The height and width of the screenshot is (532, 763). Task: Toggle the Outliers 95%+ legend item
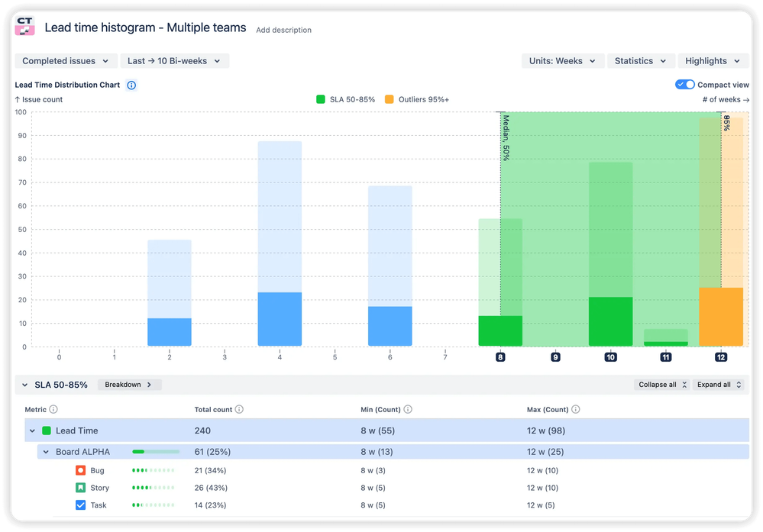[416, 99]
